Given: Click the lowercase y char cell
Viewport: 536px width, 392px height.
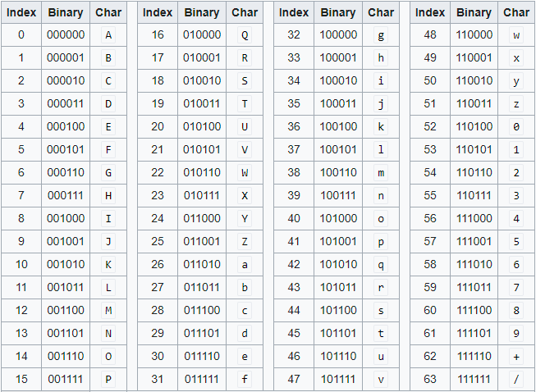Looking at the screenshot, I should click(516, 80).
